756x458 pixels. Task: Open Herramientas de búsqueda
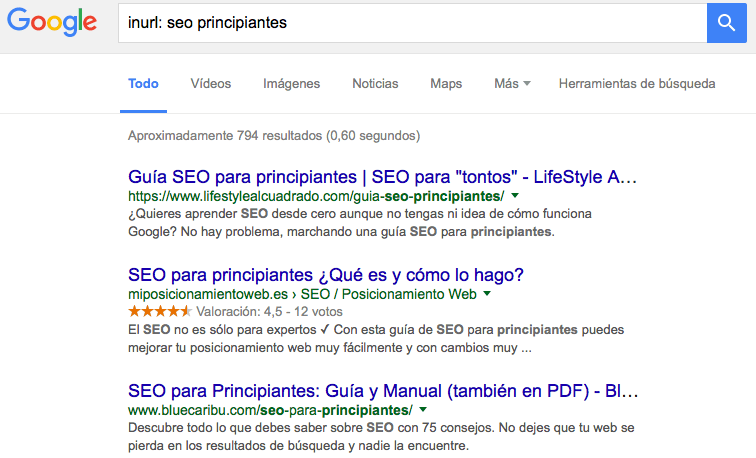point(637,83)
